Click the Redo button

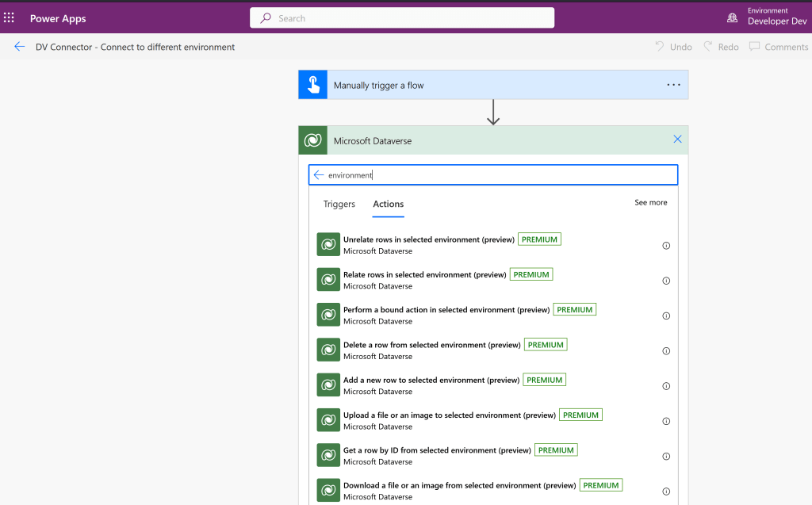tap(721, 47)
